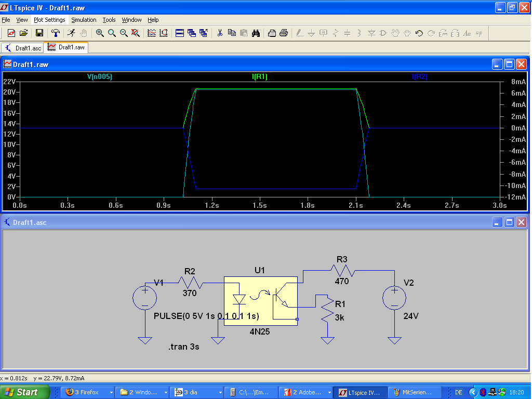Screen dimensions: 532x399
Task: Run simulation with the running man icon
Action: point(71,33)
